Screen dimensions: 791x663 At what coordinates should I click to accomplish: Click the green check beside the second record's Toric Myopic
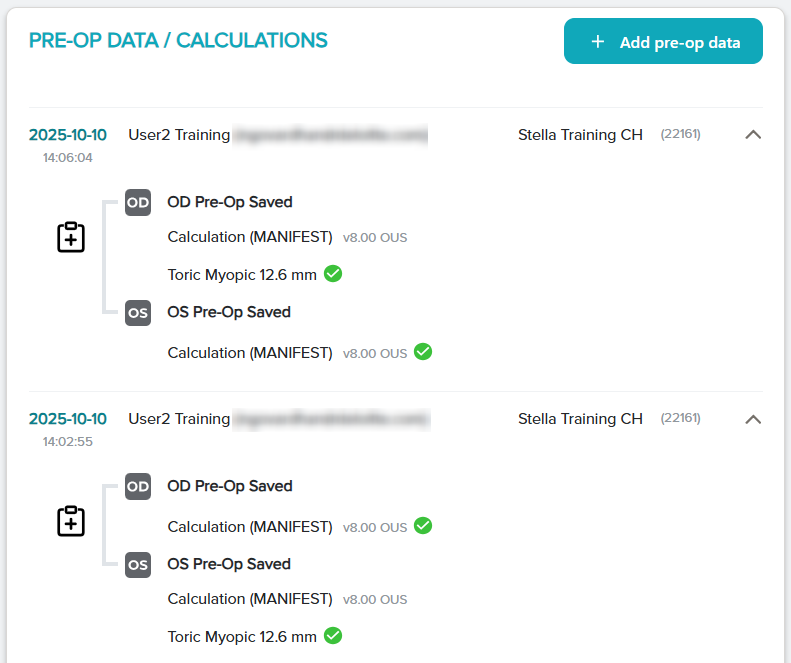coord(333,635)
